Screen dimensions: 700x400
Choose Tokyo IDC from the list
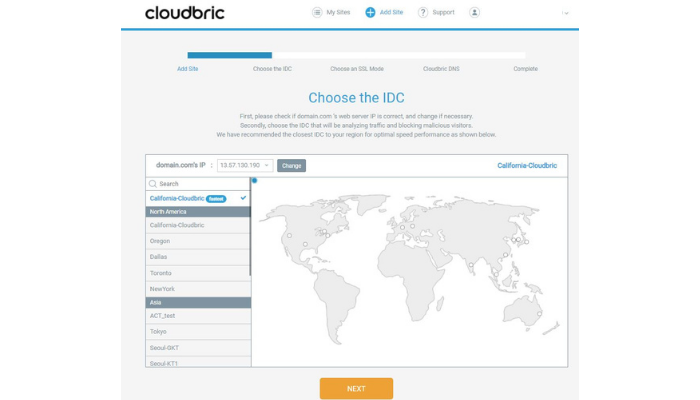click(x=197, y=331)
